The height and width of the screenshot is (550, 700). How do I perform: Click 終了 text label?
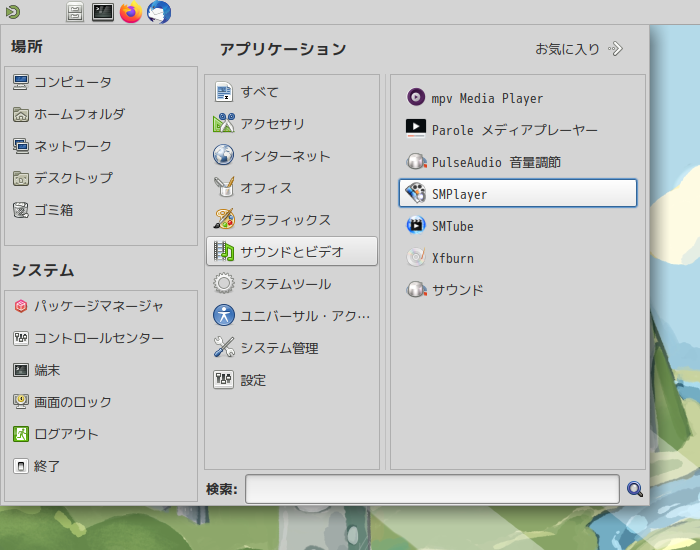pyautogui.click(x=47, y=466)
